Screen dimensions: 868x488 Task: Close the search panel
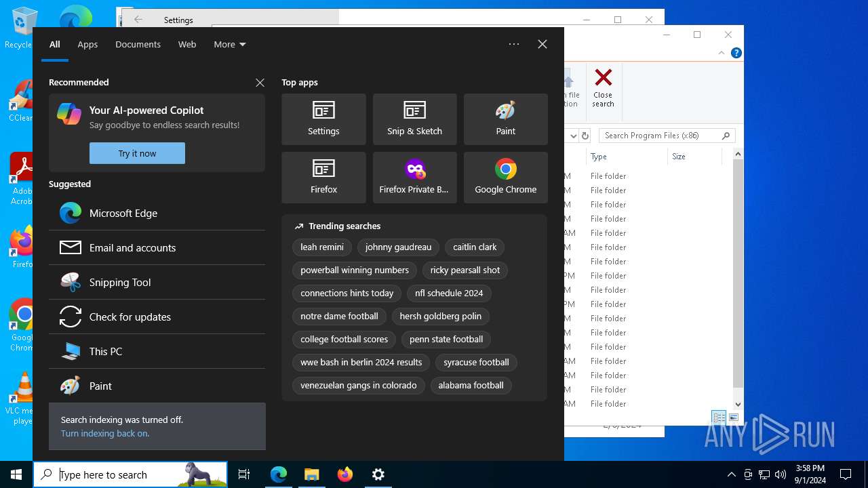point(542,44)
